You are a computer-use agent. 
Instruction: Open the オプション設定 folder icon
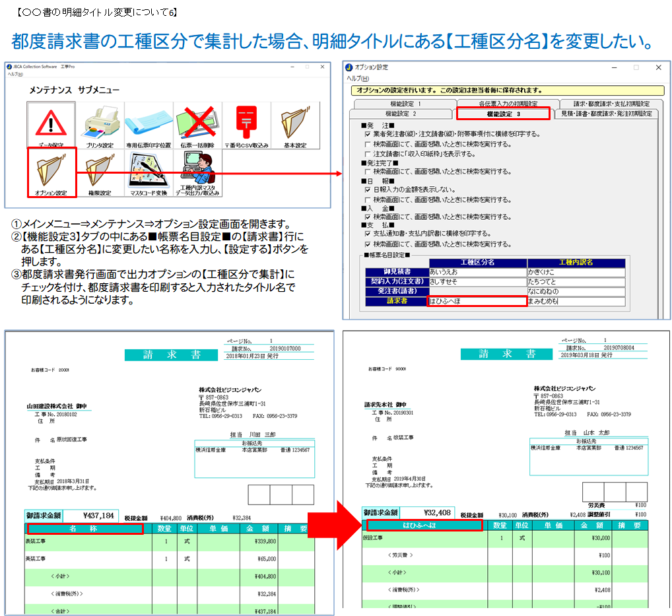[x=51, y=172]
